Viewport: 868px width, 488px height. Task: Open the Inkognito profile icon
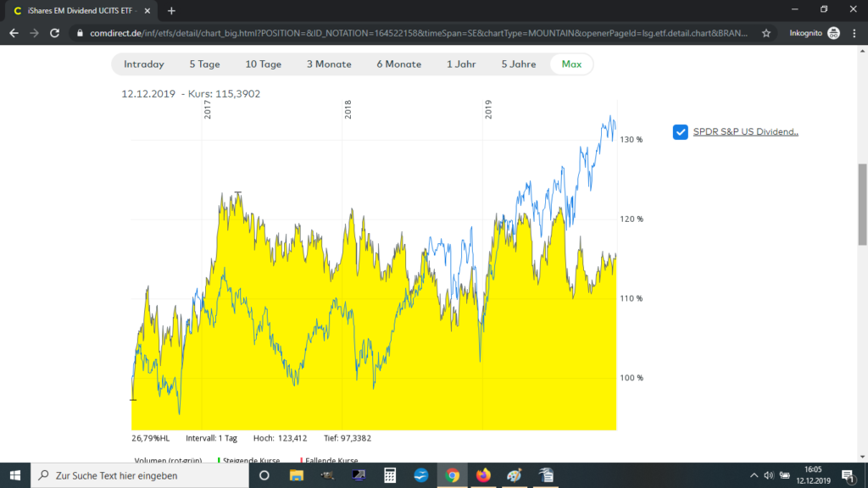click(834, 33)
